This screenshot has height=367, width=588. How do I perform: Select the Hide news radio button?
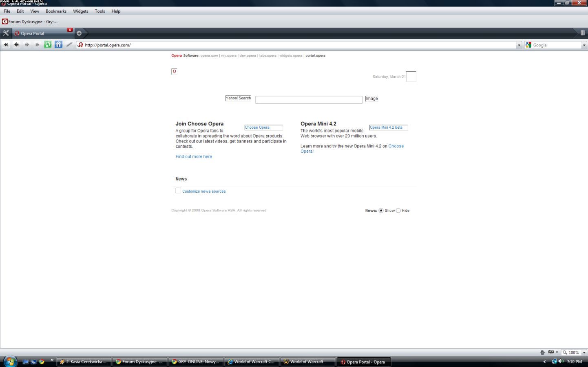[398, 211]
